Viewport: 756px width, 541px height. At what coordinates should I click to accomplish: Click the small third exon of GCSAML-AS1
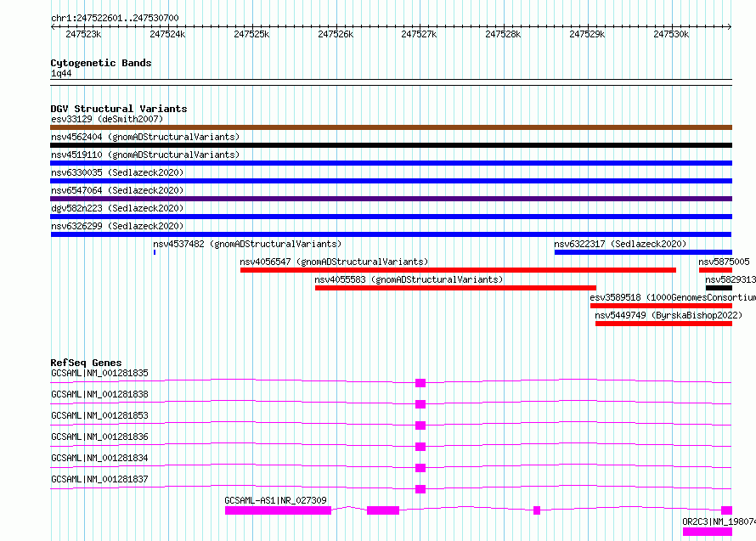click(537, 510)
